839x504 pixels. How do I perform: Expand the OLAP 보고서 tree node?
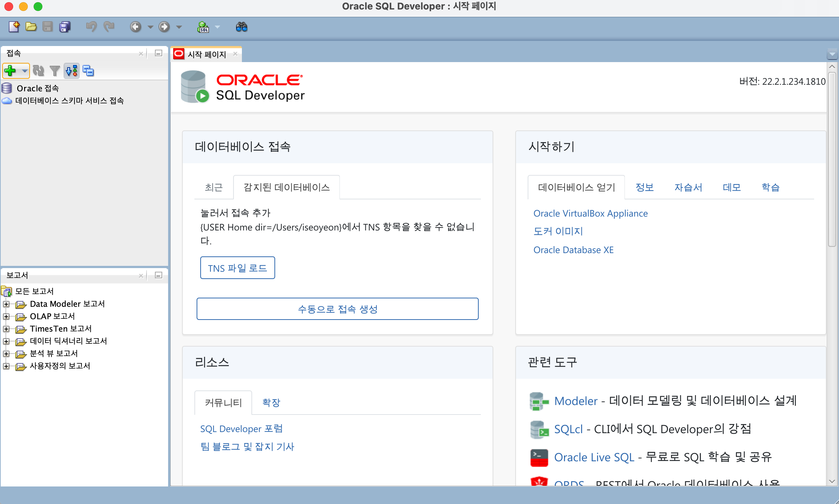click(6, 316)
